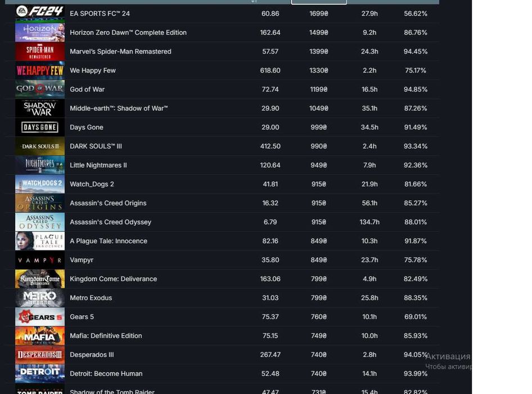Click the 25.8h Metro Exodus playtime
Screen dimensions: 532x394
pyautogui.click(x=369, y=298)
